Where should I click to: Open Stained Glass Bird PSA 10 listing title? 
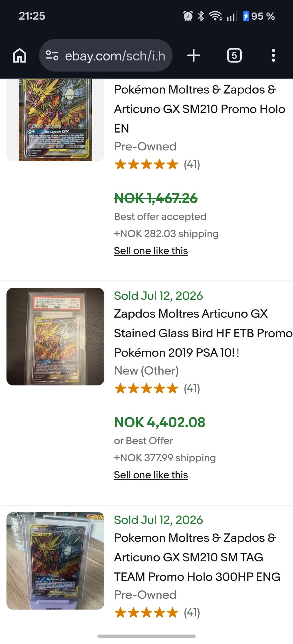pyautogui.click(x=203, y=333)
